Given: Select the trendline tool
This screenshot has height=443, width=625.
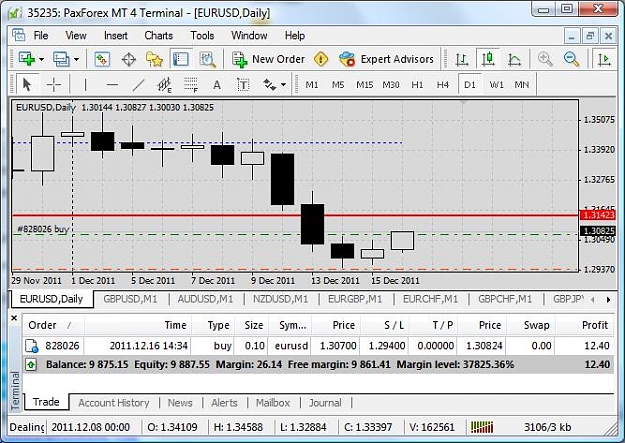Looking at the screenshot, I should pyautogui.click(x=138, y=85).
